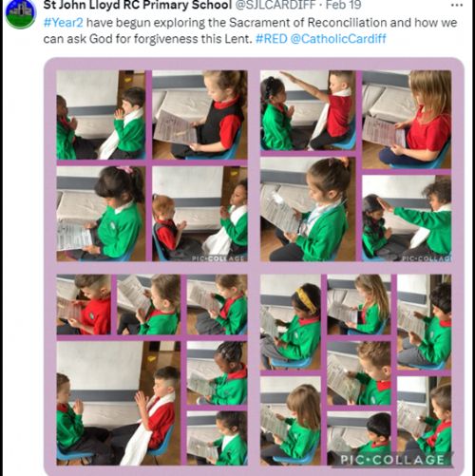Click the large PIC•COLLAGE watermark at bottom right
The image size is (475, 476).
click(x=392, y=460)
